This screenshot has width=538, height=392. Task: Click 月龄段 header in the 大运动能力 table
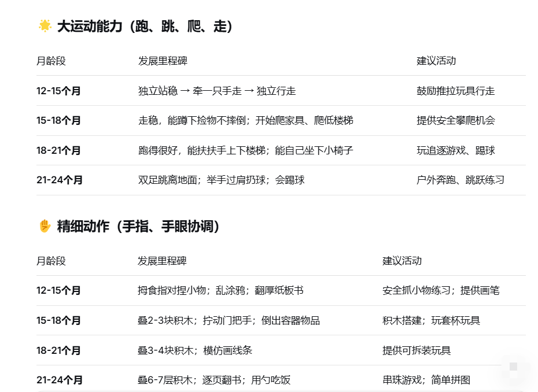pyautogui.click(x=51, y=61)
